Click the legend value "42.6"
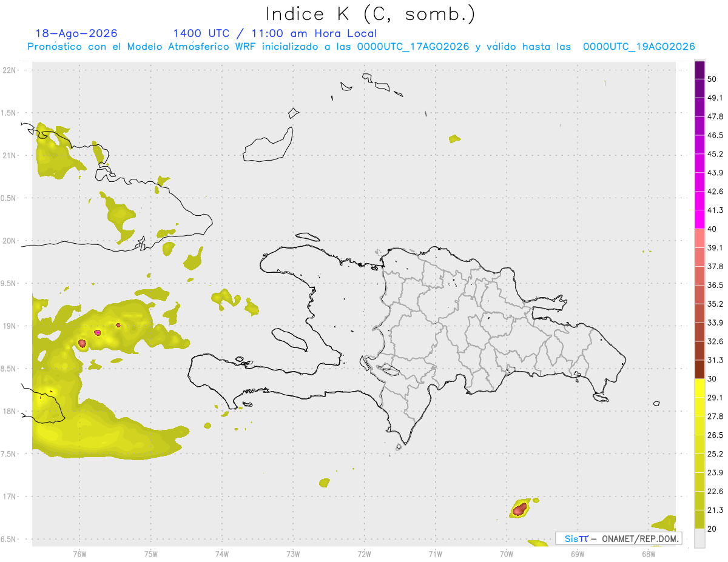Screen dimensions: 728x562 [x=715, y=192]
